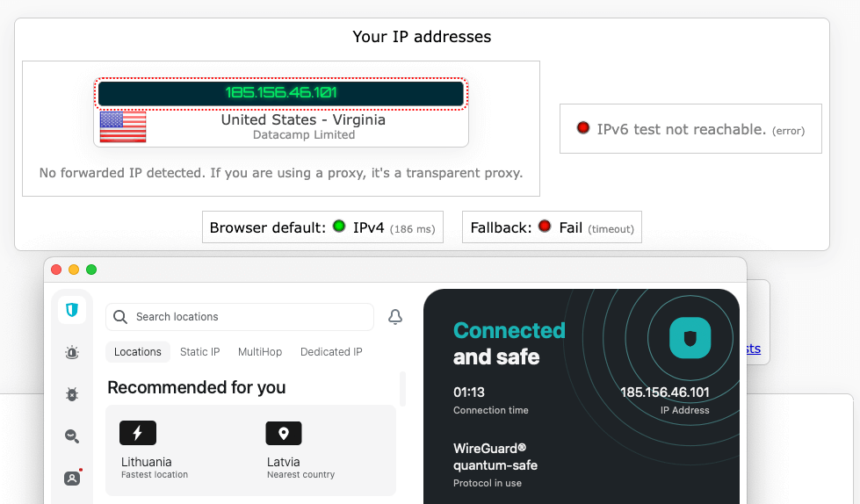Click the 01:13 connection time value
This screenshot has height=504, width=860.
[469, 392]
